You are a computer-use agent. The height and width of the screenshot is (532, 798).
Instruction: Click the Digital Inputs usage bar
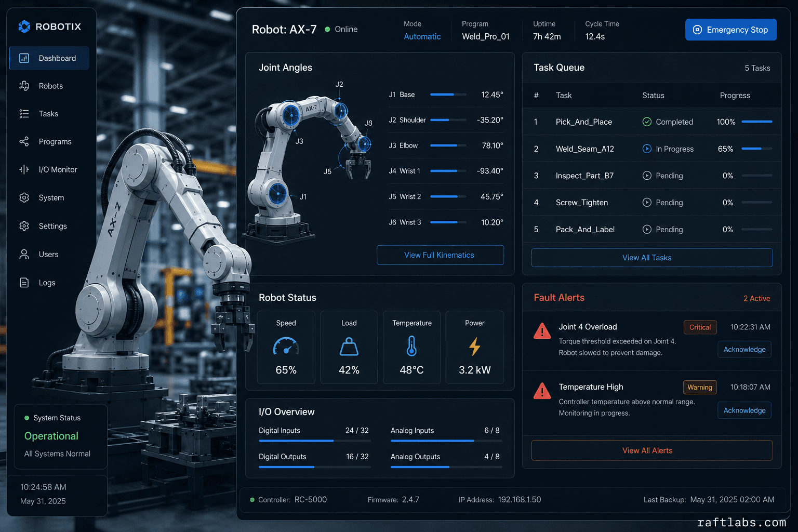[315, 441]
